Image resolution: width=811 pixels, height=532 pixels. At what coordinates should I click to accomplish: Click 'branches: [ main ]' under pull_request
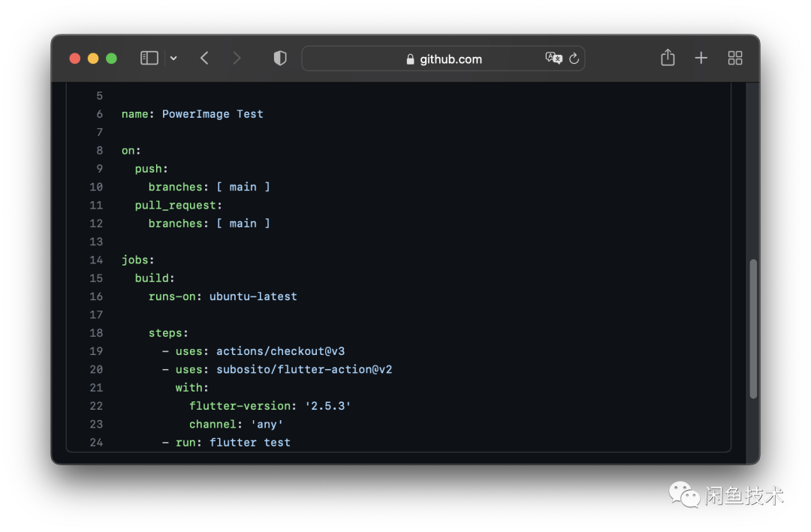(210, 224)
